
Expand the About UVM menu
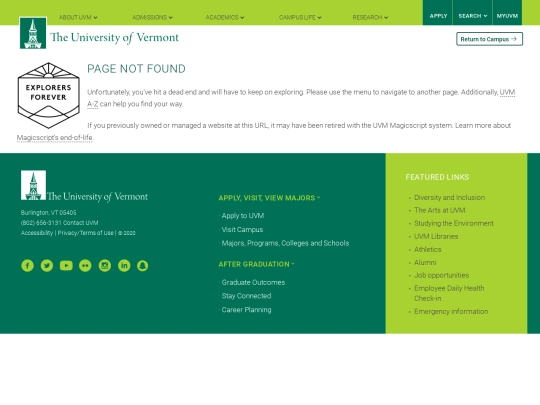[x=78, y=17]
